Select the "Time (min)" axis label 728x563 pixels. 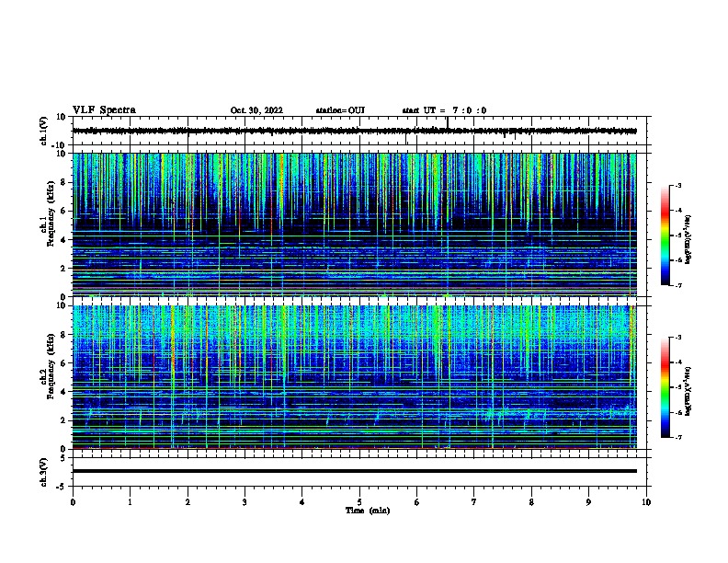tap(368, 511)
